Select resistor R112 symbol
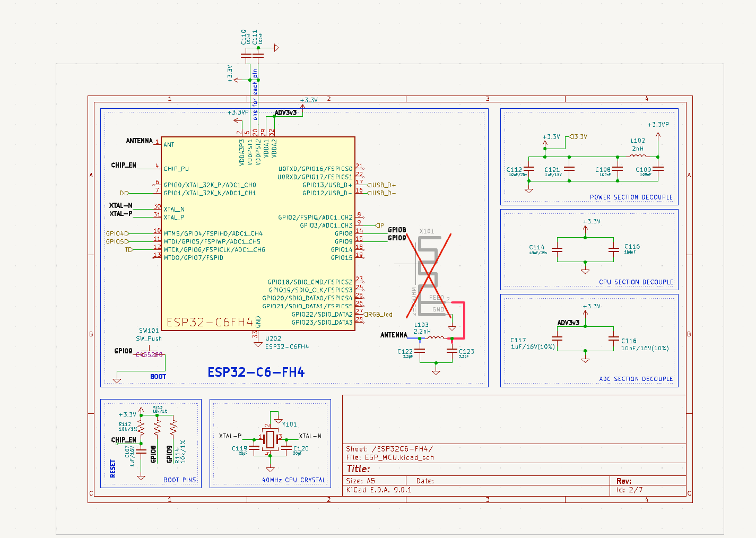Screen dimensions: 756x538 point(141,427)
